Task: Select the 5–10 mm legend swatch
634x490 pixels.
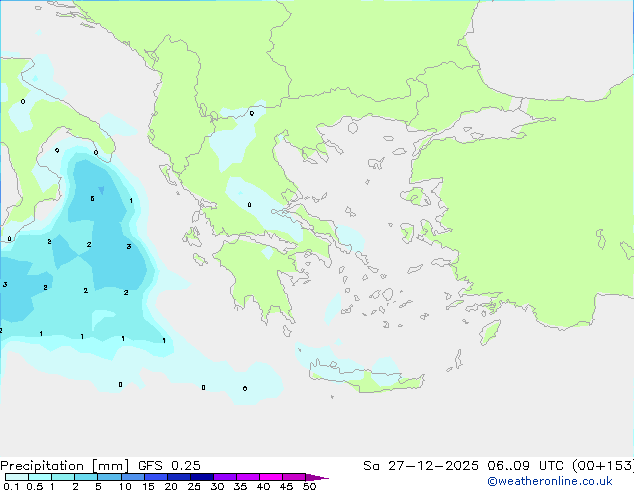Action: click(110, 477)
